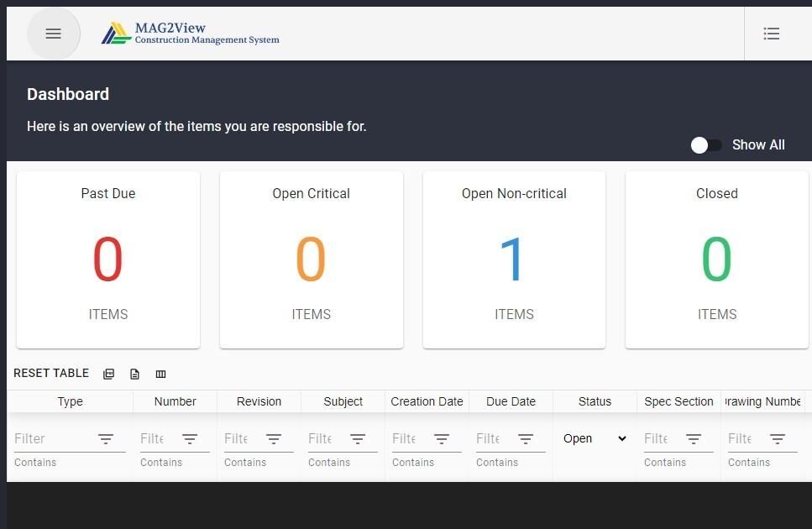Click the document export icon in table toolbar
The width and height of the screenshot is (812, 529).
point(134,374)
